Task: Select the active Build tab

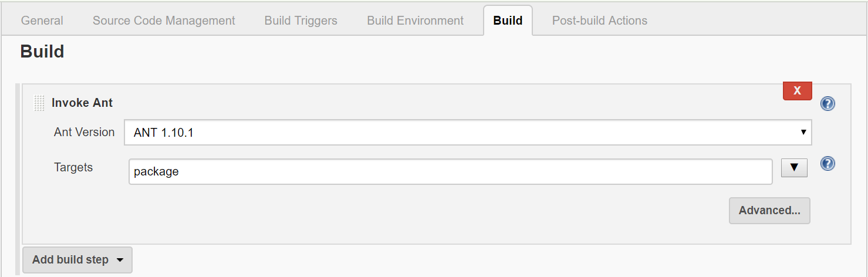Action: pos(508,21)
